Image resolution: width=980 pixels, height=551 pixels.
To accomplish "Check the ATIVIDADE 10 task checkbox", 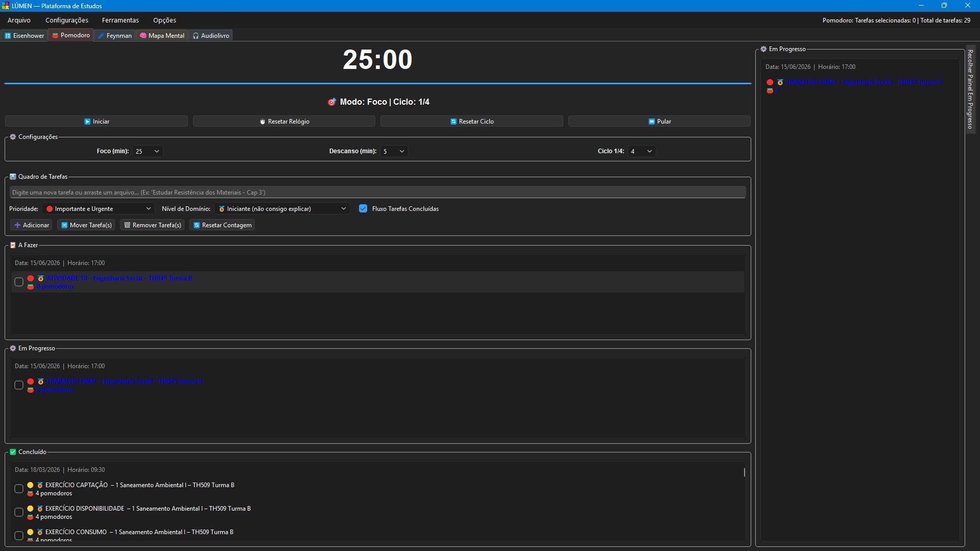I will pos(19,282).
